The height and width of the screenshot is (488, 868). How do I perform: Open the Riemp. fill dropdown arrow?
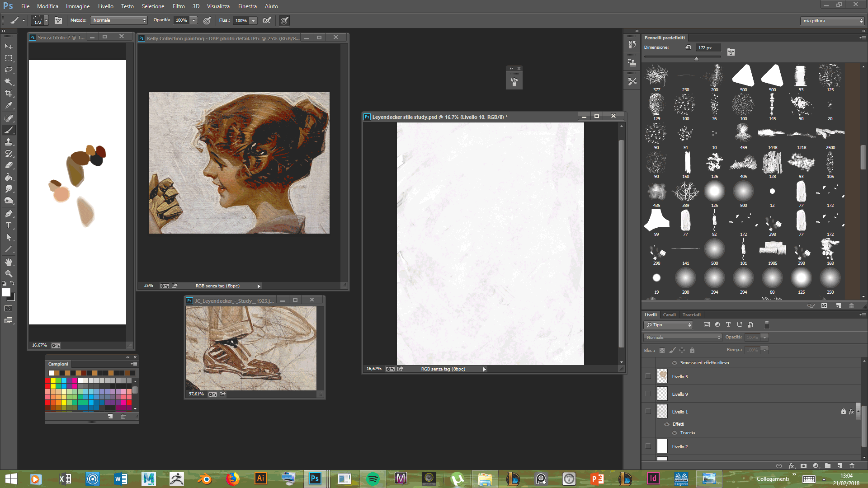pos(764,350)
